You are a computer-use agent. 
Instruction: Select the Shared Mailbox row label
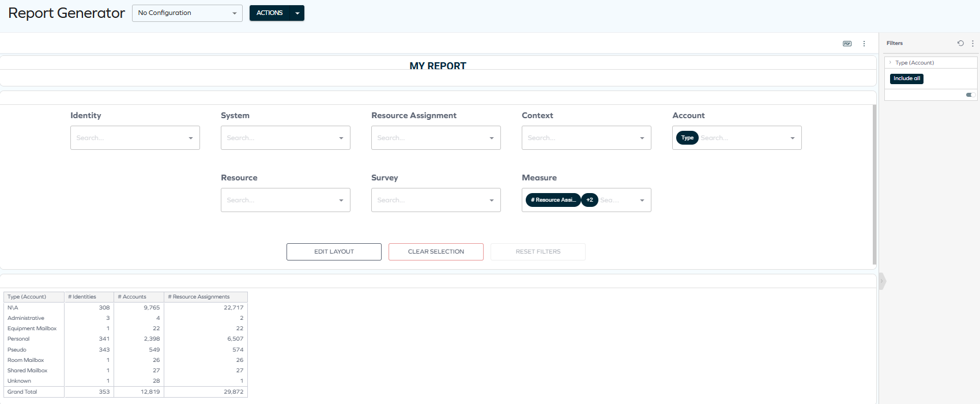click(27, 371)
